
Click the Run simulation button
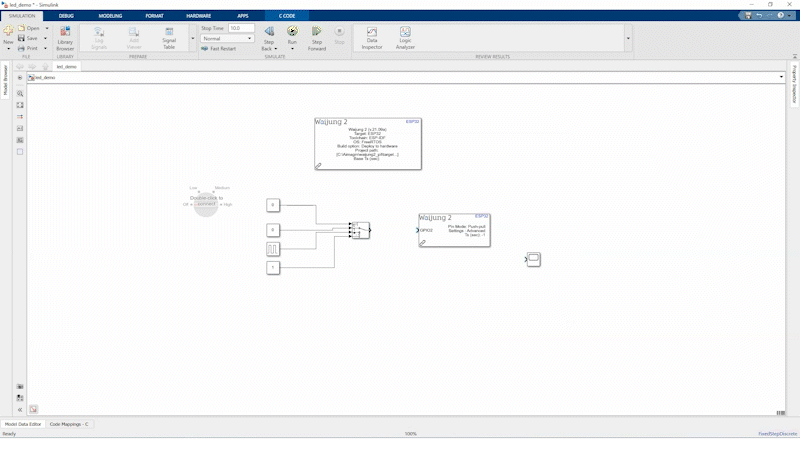tap(292, 34)
